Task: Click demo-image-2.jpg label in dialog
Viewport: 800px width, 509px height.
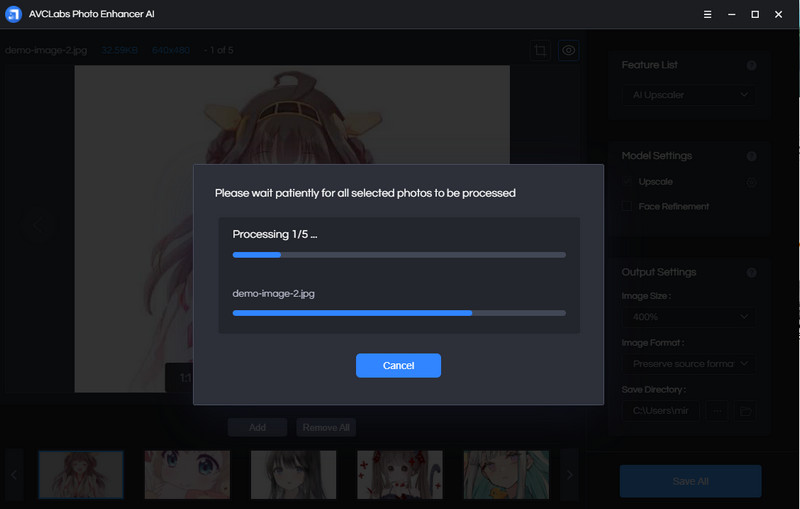Action: [273, 293]
